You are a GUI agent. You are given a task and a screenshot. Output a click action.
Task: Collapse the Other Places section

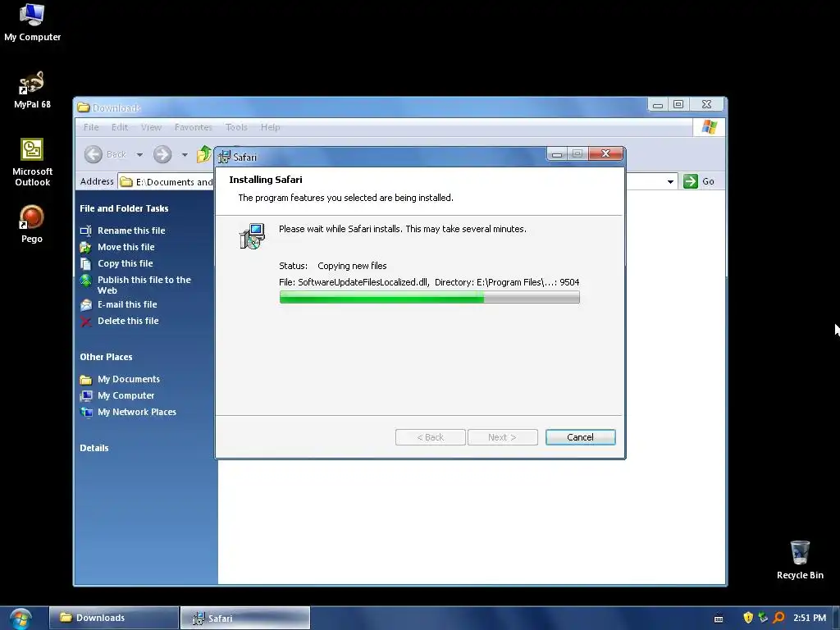point(106,357)
